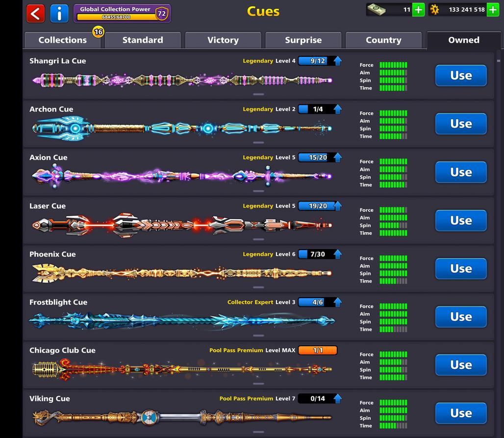Click the red back arrow button
The height and width of the screenshot is (438, 504).
35,13
